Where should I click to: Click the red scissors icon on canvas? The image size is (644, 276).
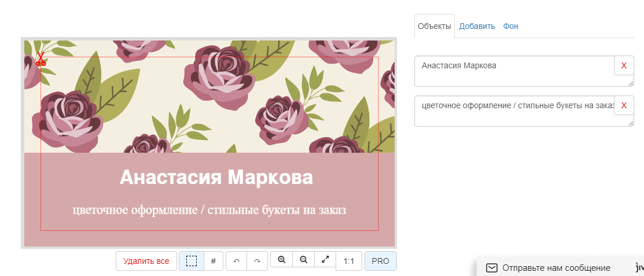point(40,58)
